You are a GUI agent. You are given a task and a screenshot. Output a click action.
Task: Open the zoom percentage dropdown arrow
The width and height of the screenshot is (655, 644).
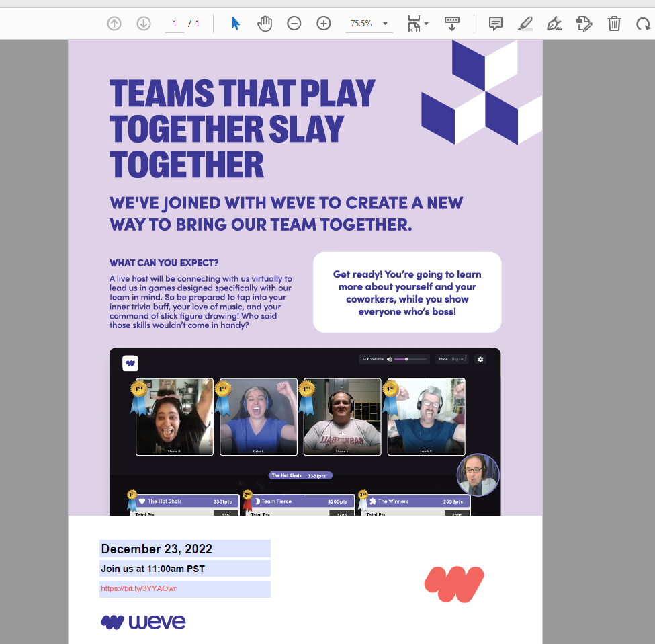click(x=385, y=24)
